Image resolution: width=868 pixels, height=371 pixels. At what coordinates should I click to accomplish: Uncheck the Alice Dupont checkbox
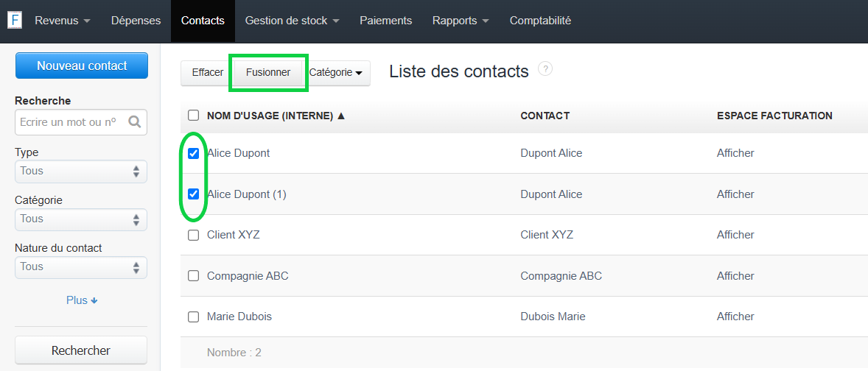click(x=193, y=153)
